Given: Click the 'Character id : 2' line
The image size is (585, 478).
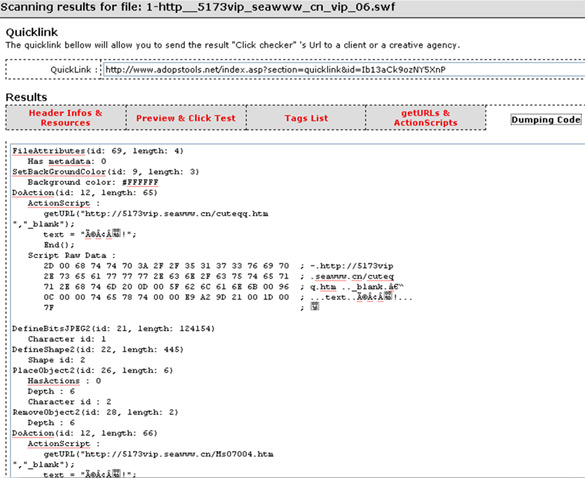Looking at the screenshot, I should pyautogui.click(x=69, y=402).
